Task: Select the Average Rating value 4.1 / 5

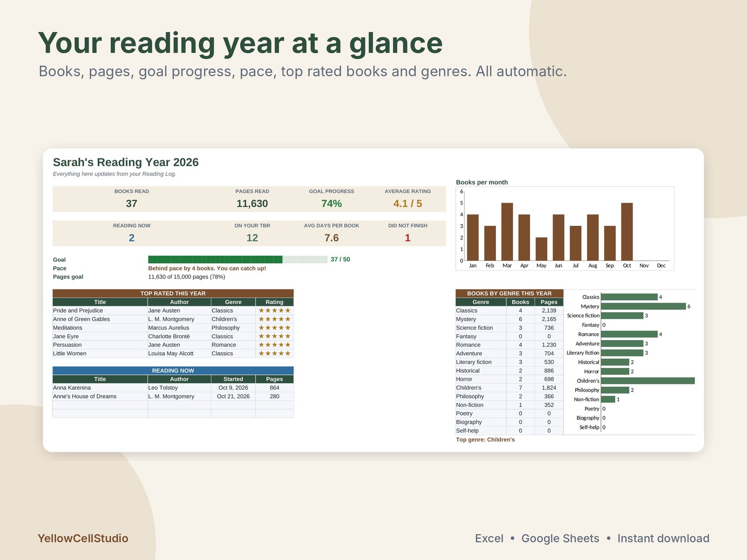Action: pyautogui.click(x=408, y=203)
